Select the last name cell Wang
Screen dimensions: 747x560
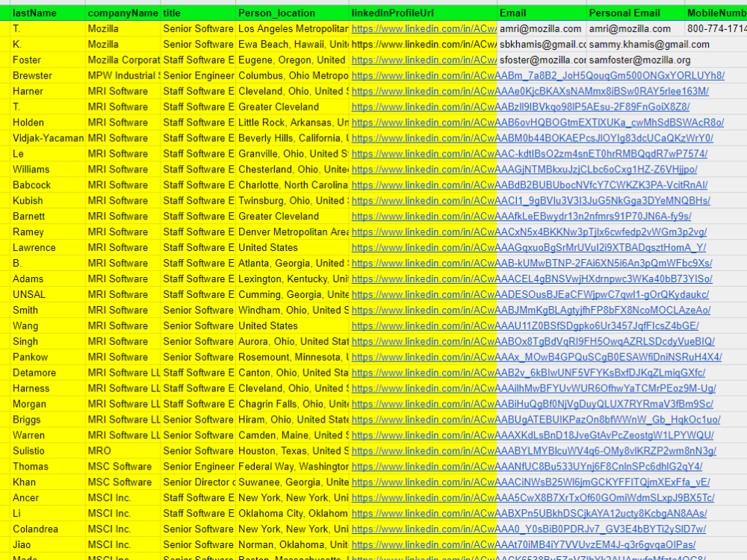click(x=48, y=326)
